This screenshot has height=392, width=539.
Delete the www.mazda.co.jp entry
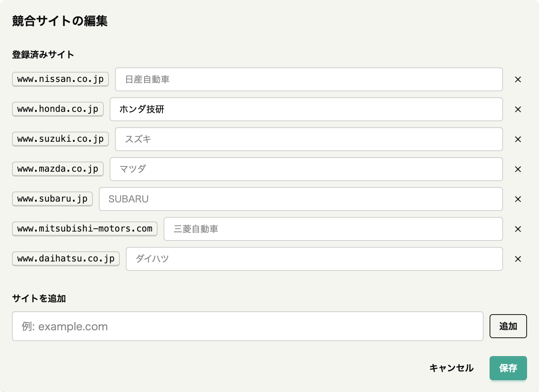tap(518, 169)
